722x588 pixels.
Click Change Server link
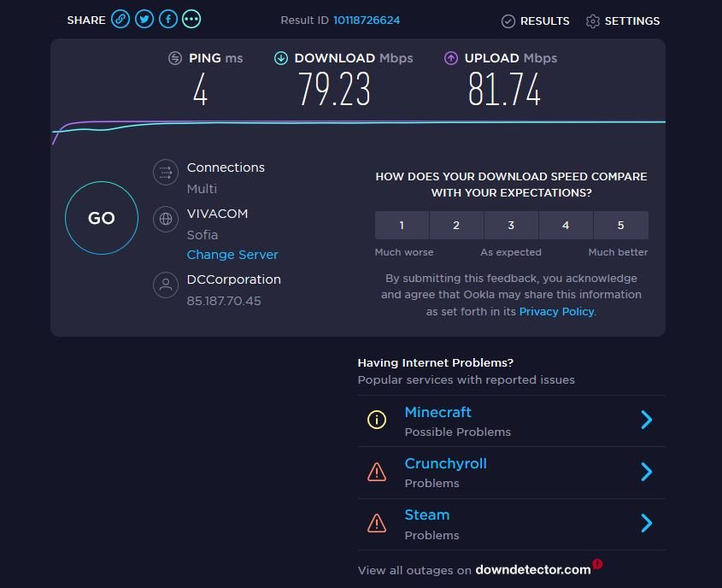pyautogui.click(x=232, y=255)
